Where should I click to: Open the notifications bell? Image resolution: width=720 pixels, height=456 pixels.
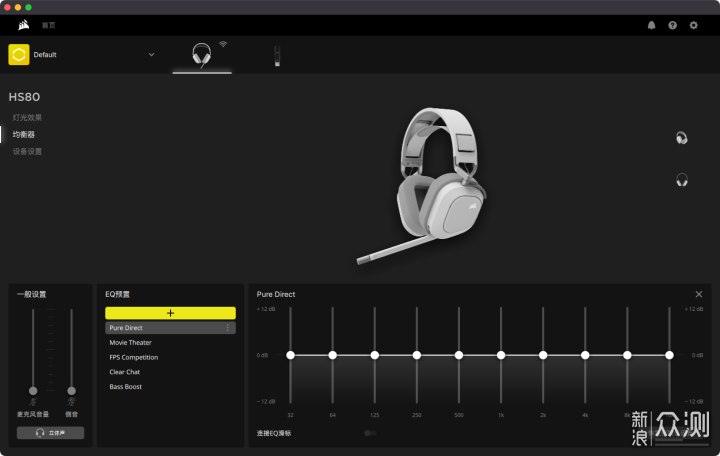[651, 25]
